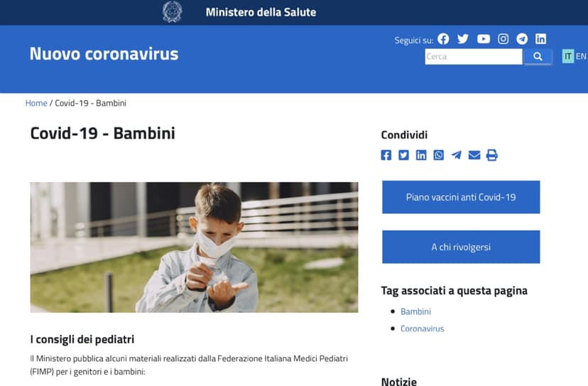Open the Instagram icon in header
This screenshot has width=588, height=386.
coord(503,39)
